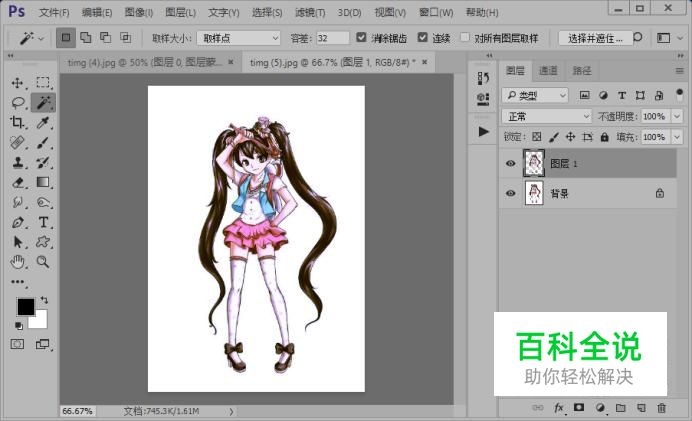The height and width of the screenshot is (421, 692).
Task: Add a layer style with fx button
Action: 559,408
